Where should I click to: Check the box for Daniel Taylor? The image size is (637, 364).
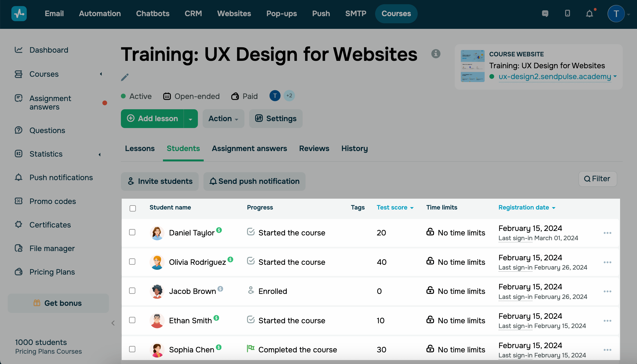tap(132, 232)
